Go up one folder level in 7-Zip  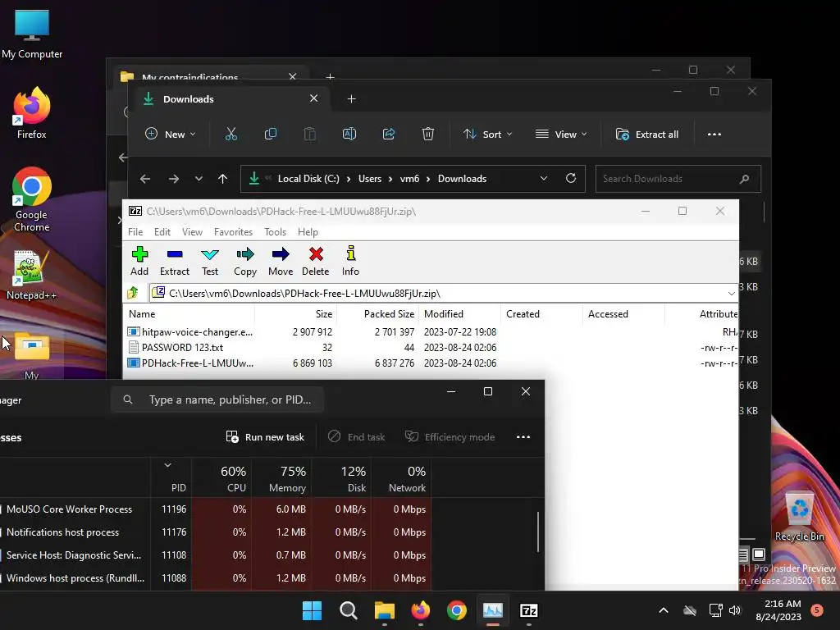(133, 293)
